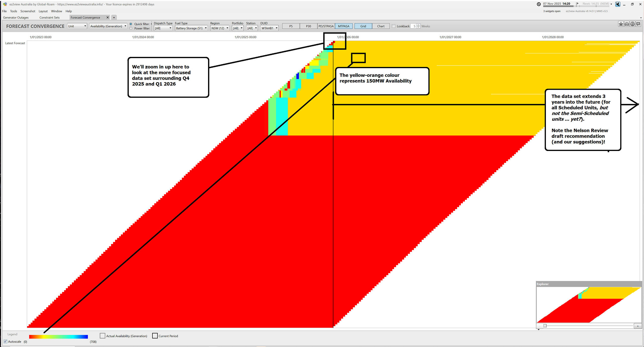Select the Power filter radio button
Screen dimensions: 644x347
(x=131, y=28)
